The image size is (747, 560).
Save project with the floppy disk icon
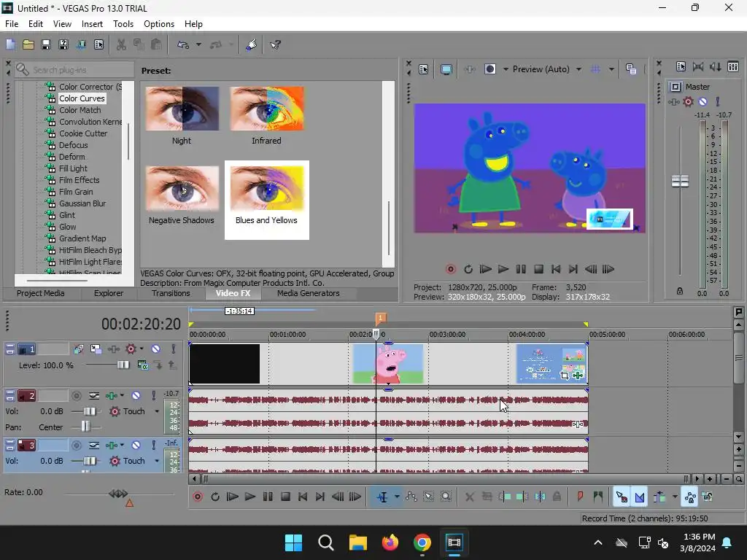click(46, 44)
